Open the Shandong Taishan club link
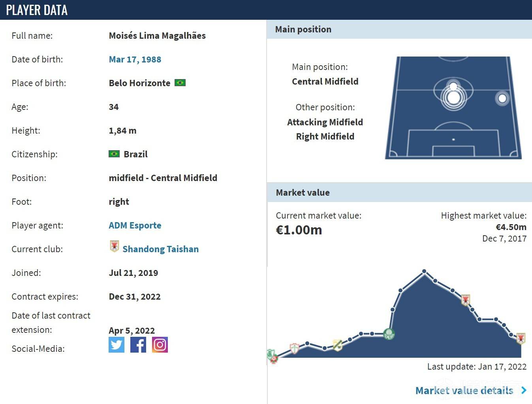 [161, 249]
